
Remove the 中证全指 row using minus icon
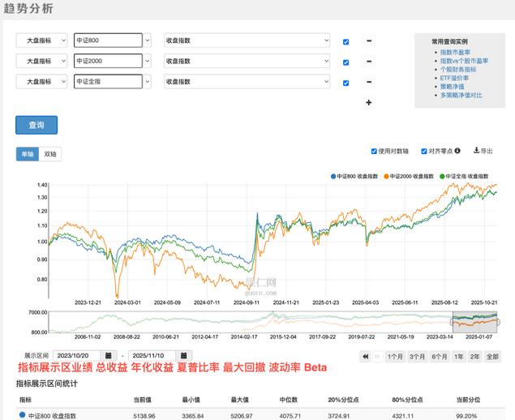(x=369, y=82)
